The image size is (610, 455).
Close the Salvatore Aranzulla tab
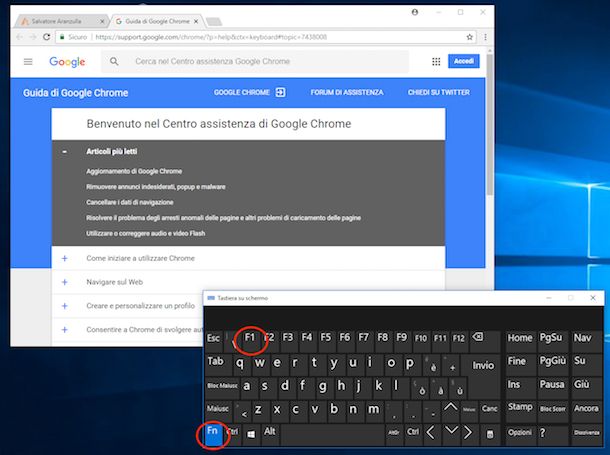point(102,21)
